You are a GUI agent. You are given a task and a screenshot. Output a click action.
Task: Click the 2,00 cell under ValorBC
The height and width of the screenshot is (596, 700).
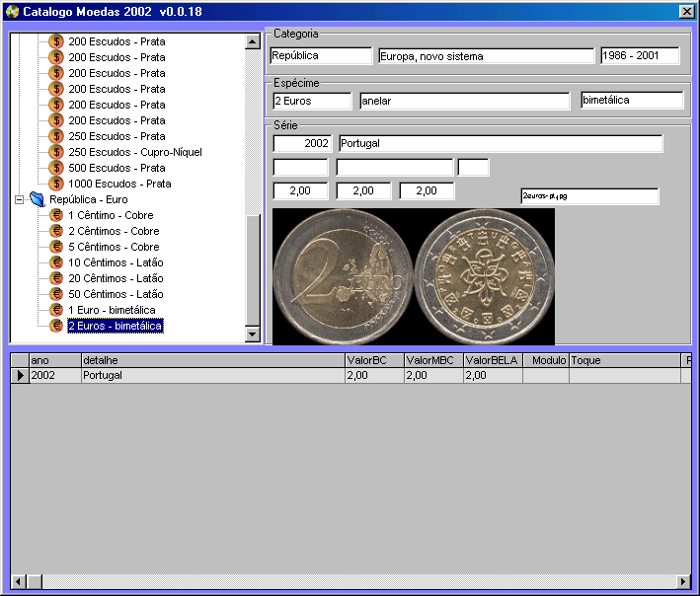tap(374, 376)
